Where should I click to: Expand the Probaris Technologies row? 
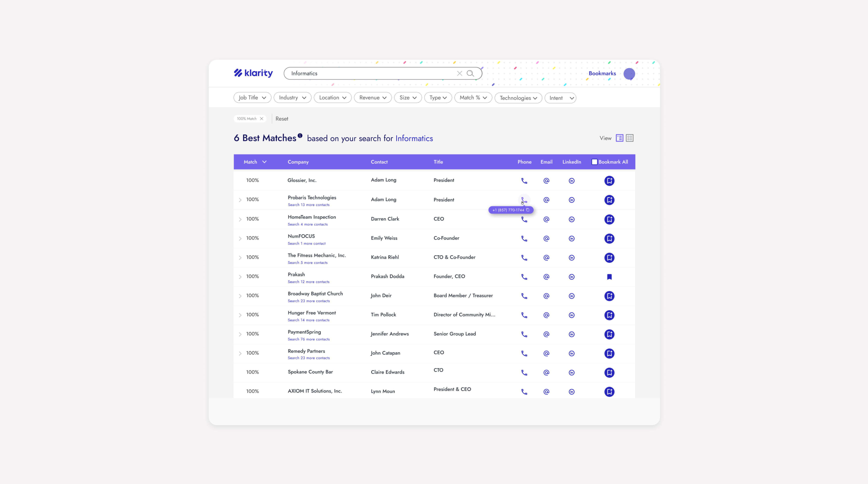240,200
